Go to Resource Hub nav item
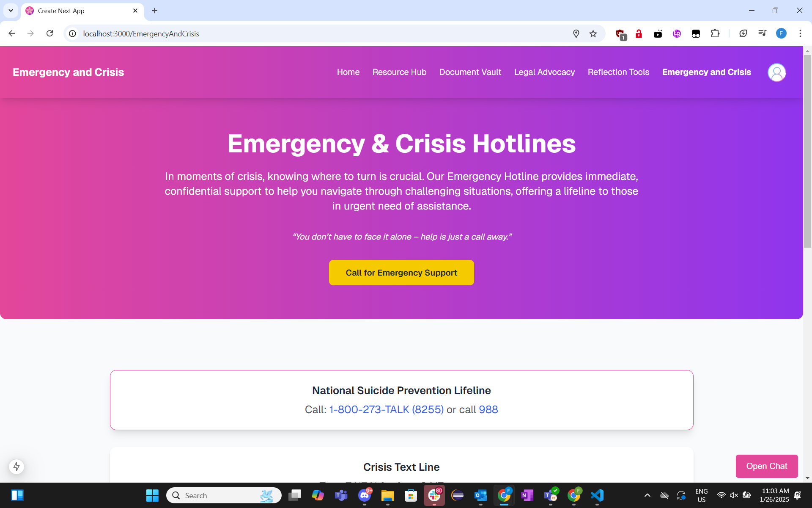812x508 pixels. tap(399, 72)
